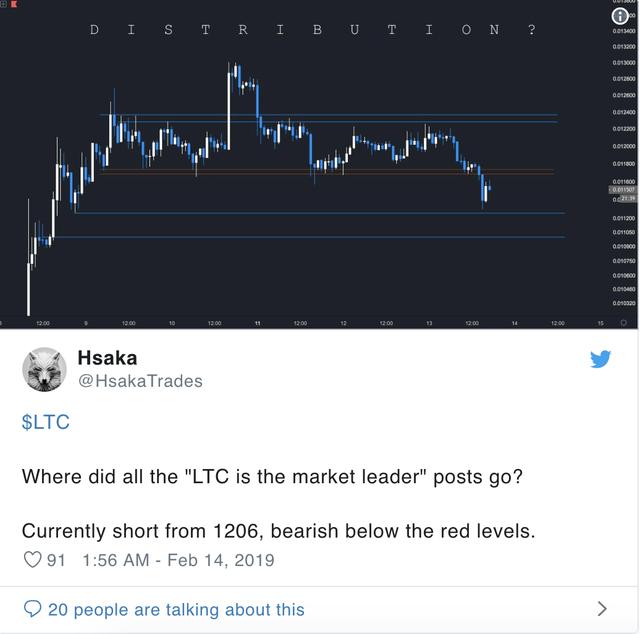The width and height of the screenshot is (640, 634).
Task: Open the $LTC cashtag link
Action: point(45,422)
